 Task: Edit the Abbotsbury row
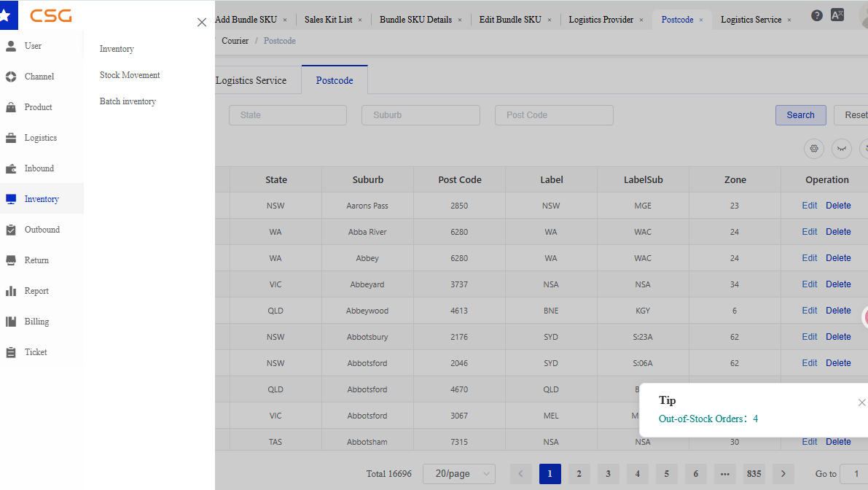tap(809, 337)
